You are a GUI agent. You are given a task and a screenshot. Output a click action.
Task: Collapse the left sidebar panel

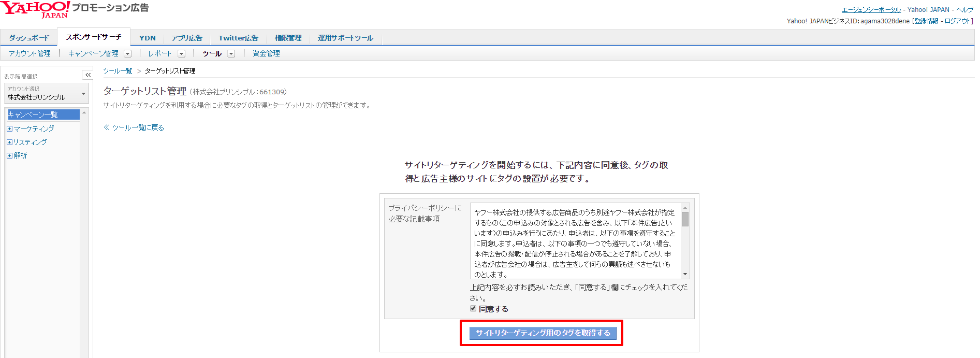pyautogui.click(x=88, y=75)
